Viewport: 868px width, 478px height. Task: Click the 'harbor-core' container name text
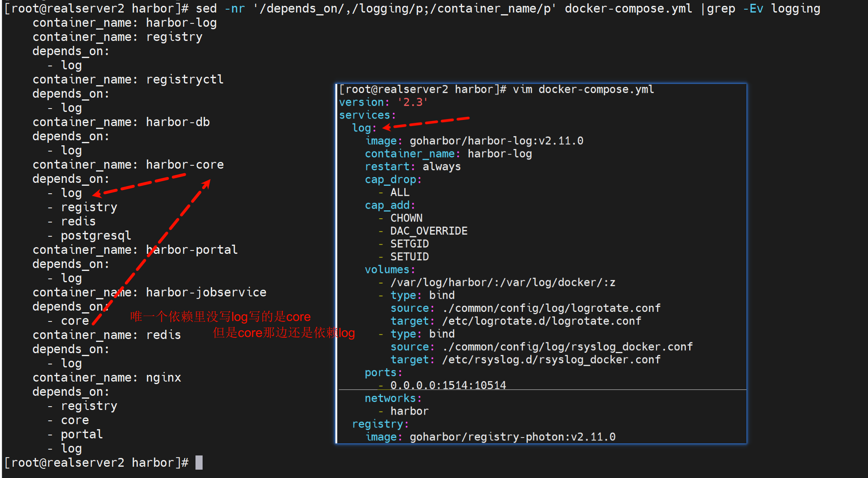[185, 164]
